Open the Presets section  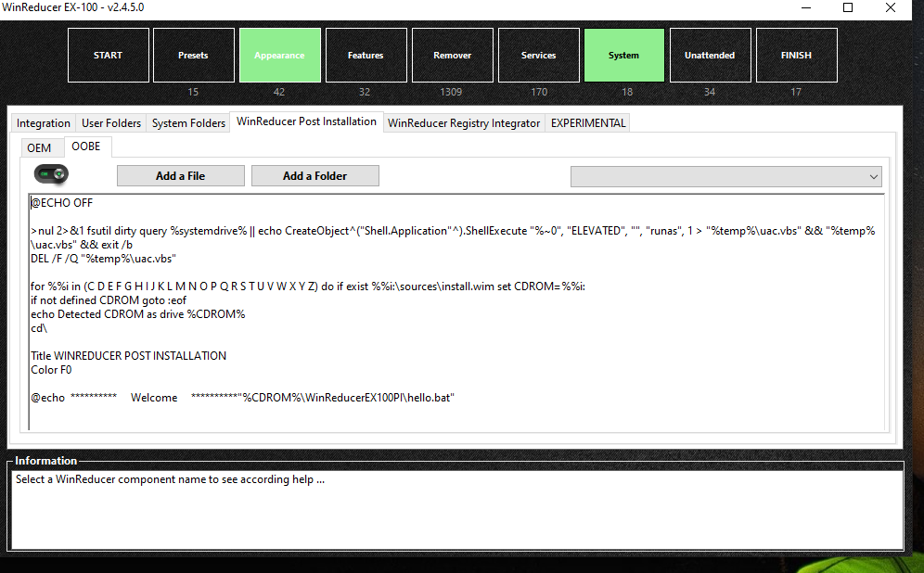click(194, 56)
